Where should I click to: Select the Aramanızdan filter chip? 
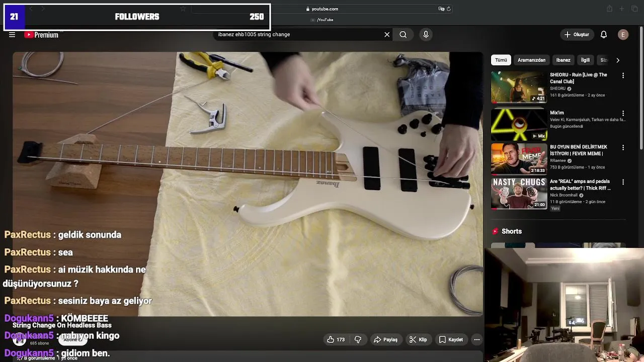[531, 60]
